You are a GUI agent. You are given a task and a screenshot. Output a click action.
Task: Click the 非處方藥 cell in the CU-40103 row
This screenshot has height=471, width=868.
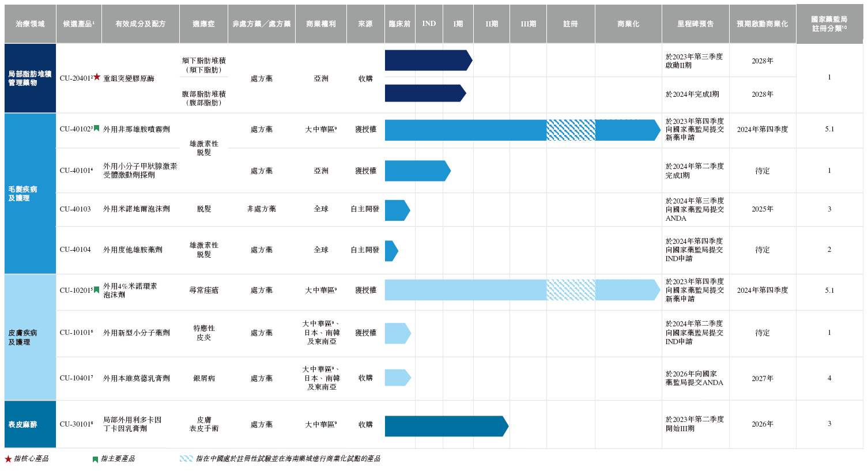262,209
